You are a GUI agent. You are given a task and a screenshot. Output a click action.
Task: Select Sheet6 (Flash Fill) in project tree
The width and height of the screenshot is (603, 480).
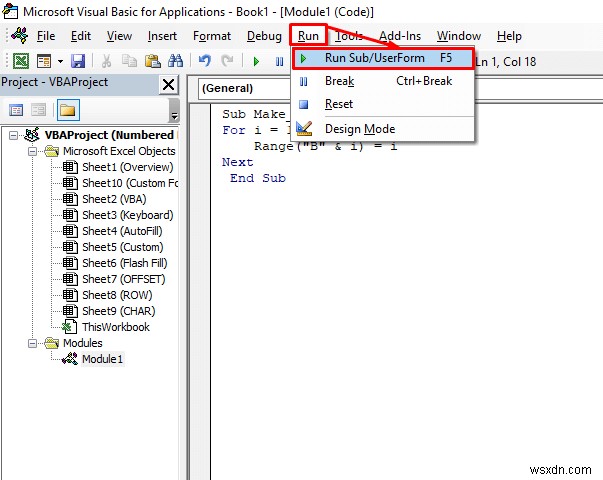125,263
